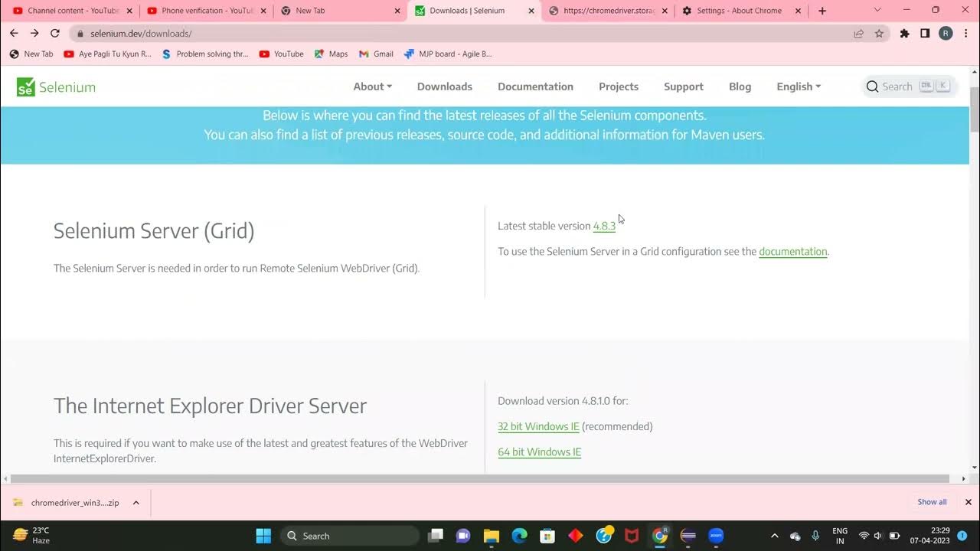Open the chromedriver download options chevron
The width and height of the screenshot is (980, 551).
(136, 503)
